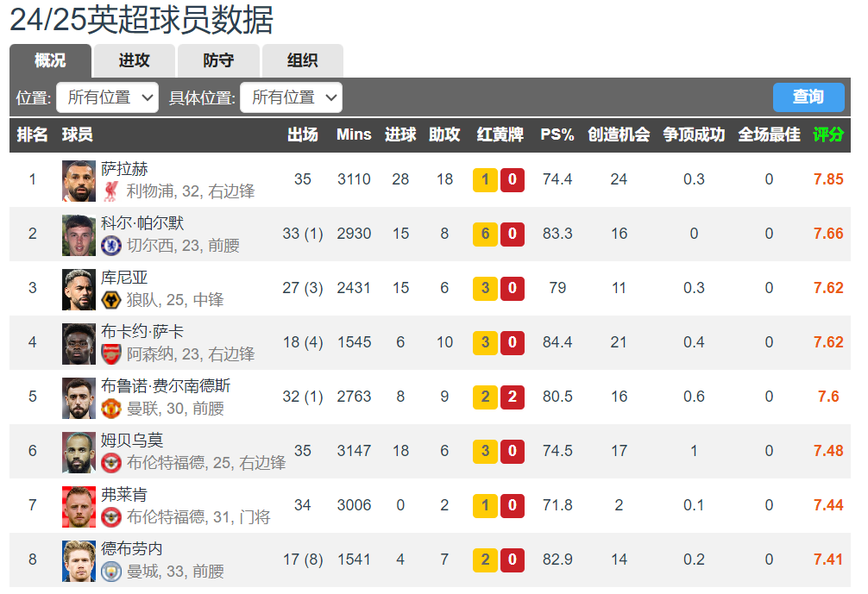Open 科尔·帕尔默 player photo
The image size is (868, 594).
pos(79,235)
